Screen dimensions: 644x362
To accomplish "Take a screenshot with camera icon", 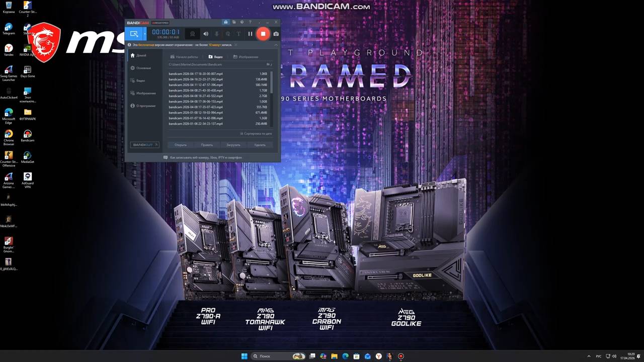I will click(x=276, y=34).
